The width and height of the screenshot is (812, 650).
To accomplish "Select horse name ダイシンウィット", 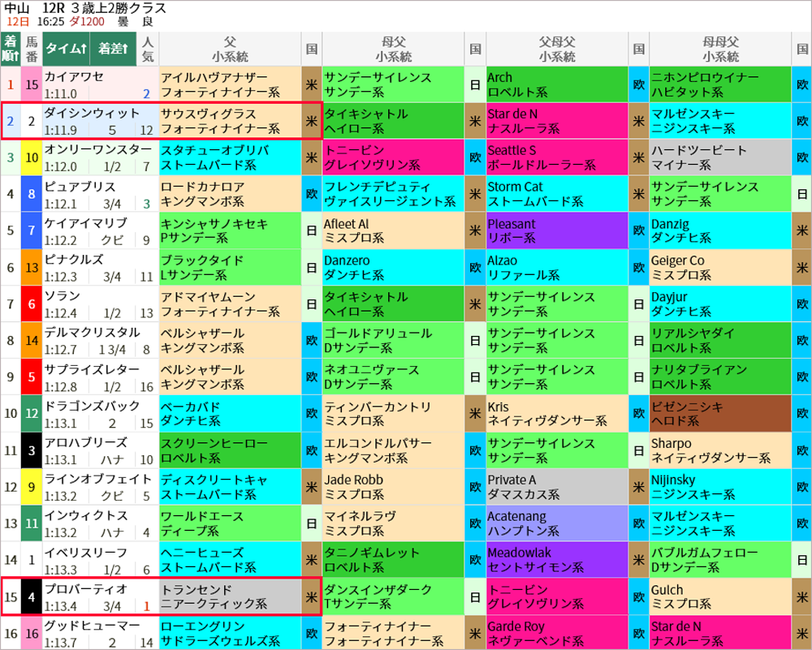I will 92,114.
